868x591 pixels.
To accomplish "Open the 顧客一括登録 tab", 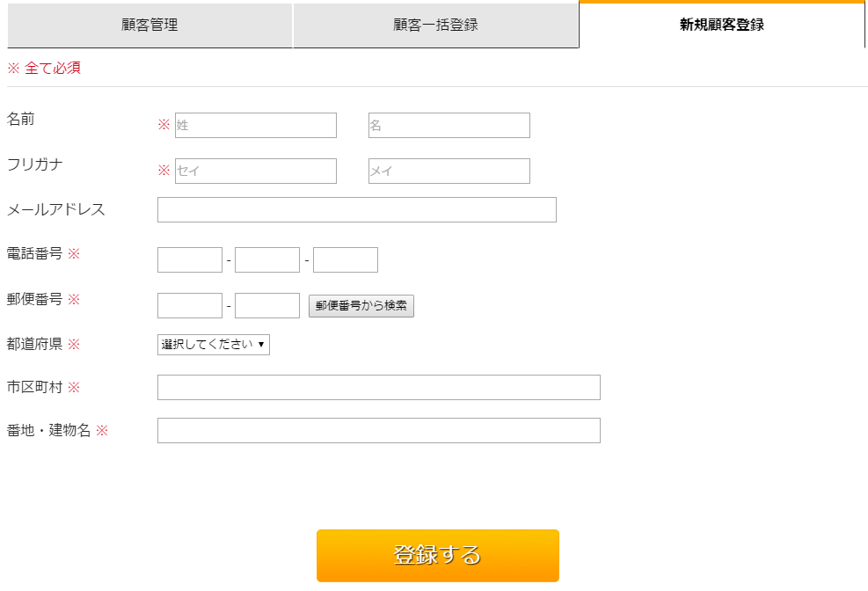I will coord(435,26).
